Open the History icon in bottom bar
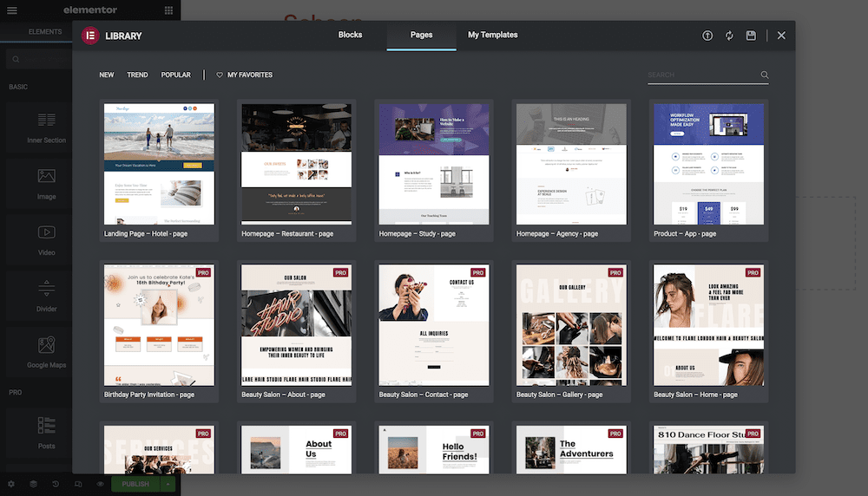The height and width of the screenshot is (496, 868). (56, 484)
